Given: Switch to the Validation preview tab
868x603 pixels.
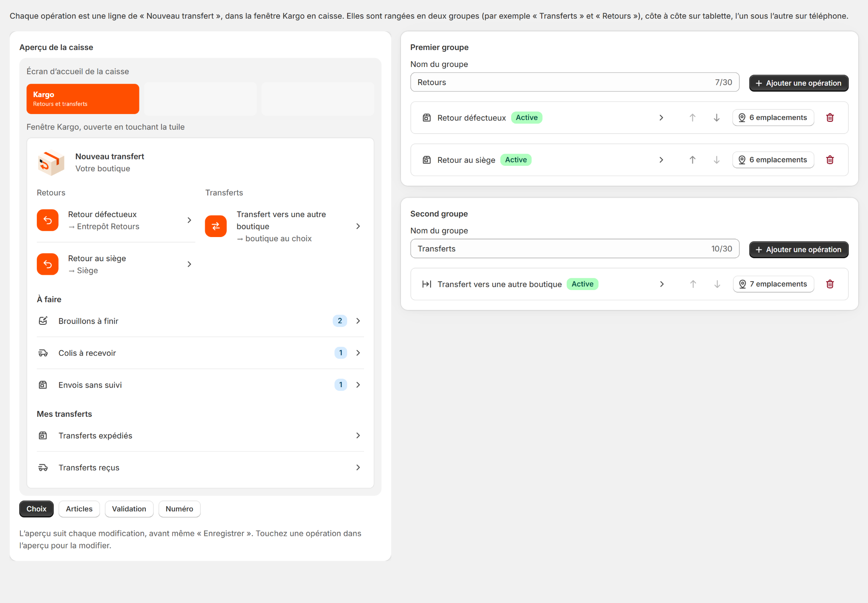Looking at the screenshot, I should coord(129,509).
